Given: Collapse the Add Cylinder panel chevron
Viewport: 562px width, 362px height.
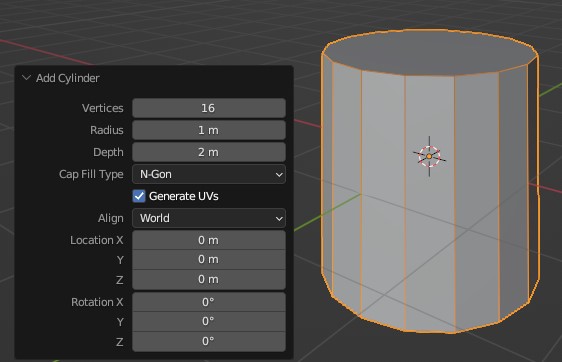Looking at the screenshot, I should [26, 77].
